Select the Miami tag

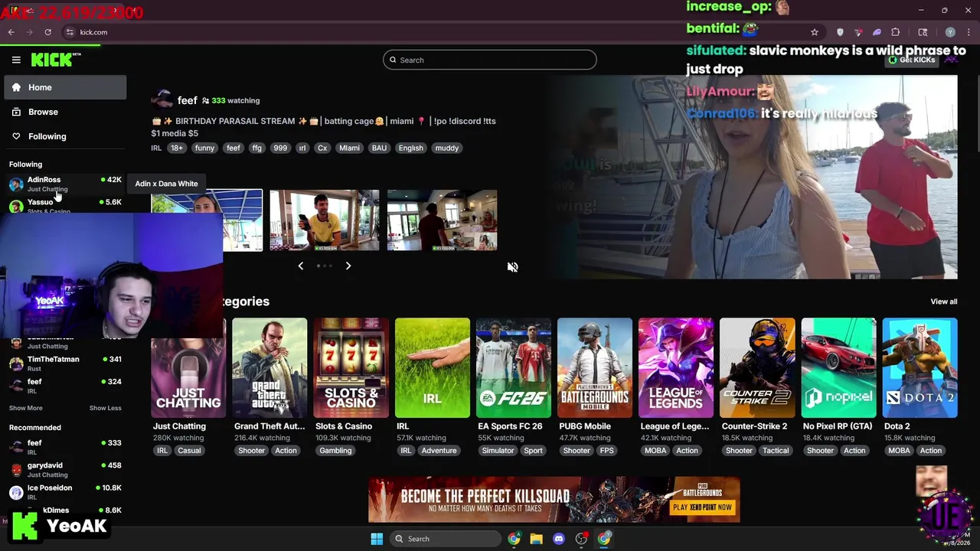tap(349, 148)
